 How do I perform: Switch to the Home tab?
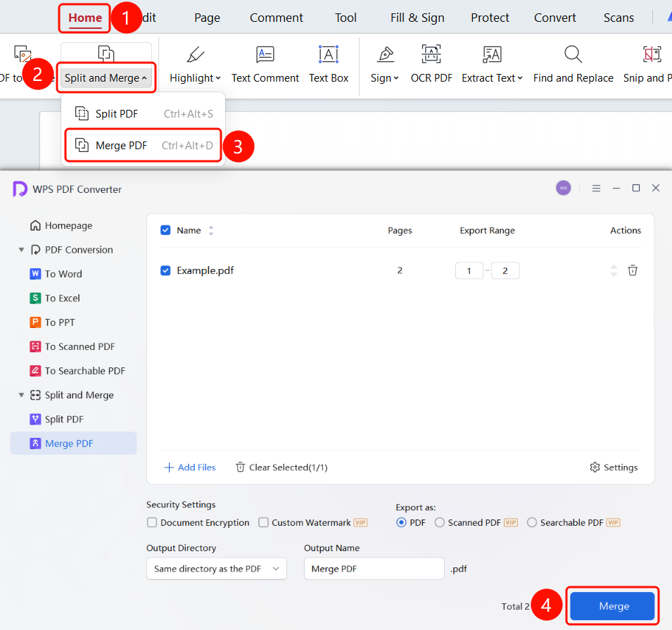(85, 18)
